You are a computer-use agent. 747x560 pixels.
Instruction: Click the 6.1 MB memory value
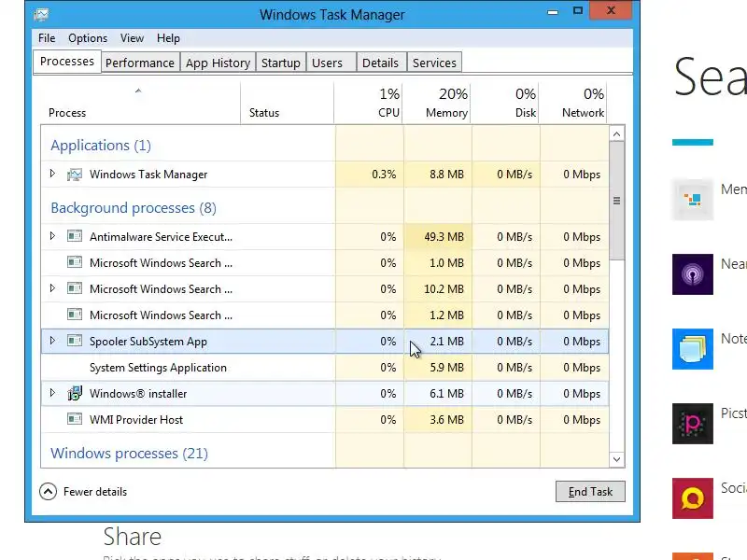[x=446, y=394]
